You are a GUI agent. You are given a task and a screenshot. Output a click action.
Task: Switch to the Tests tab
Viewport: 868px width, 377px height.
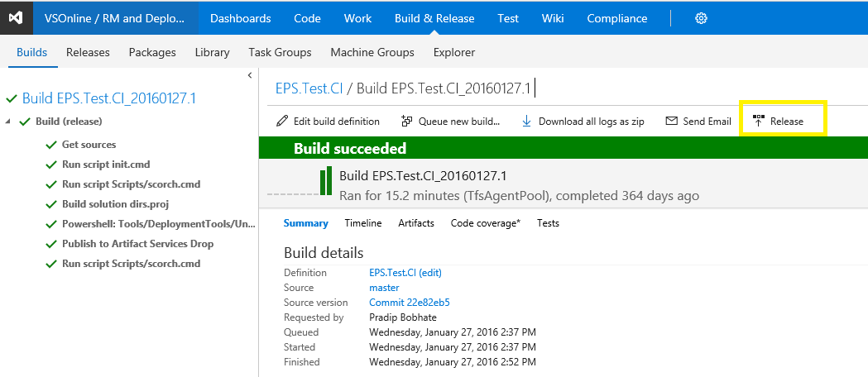[548, 223]
